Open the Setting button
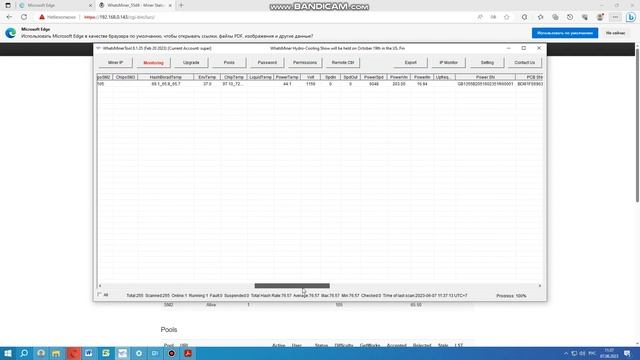This screenshot has height=360, width=640. point(487,62)
